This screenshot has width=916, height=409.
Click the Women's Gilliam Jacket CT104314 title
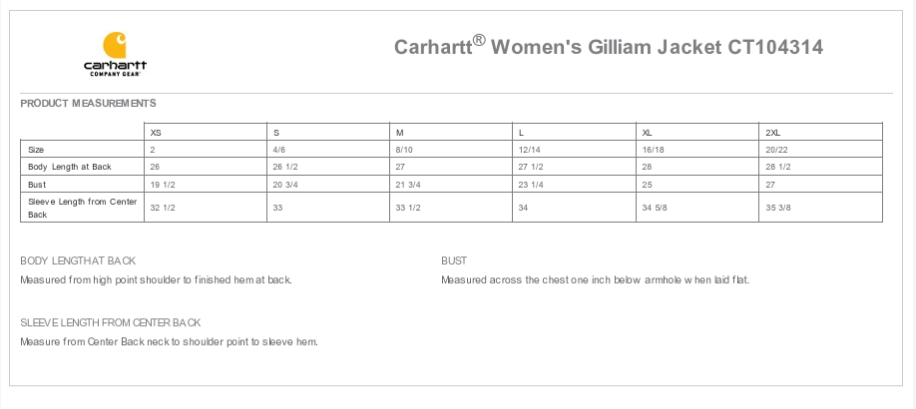tap(608, 47)
